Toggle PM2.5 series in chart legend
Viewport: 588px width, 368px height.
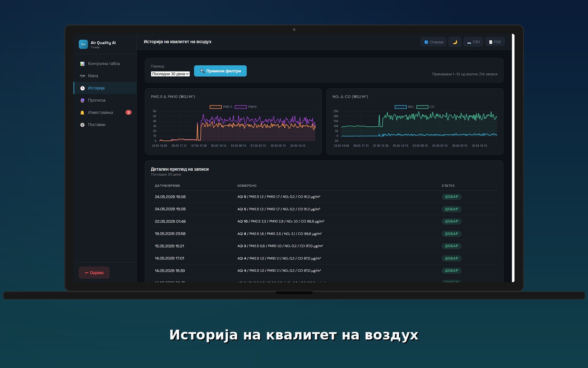[221, 107]
